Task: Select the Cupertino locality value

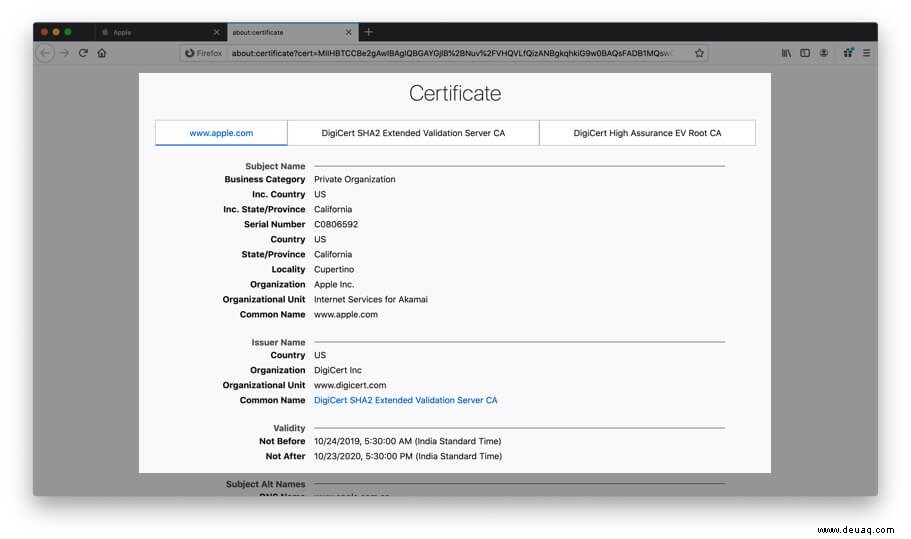Action: pos(333,270)
